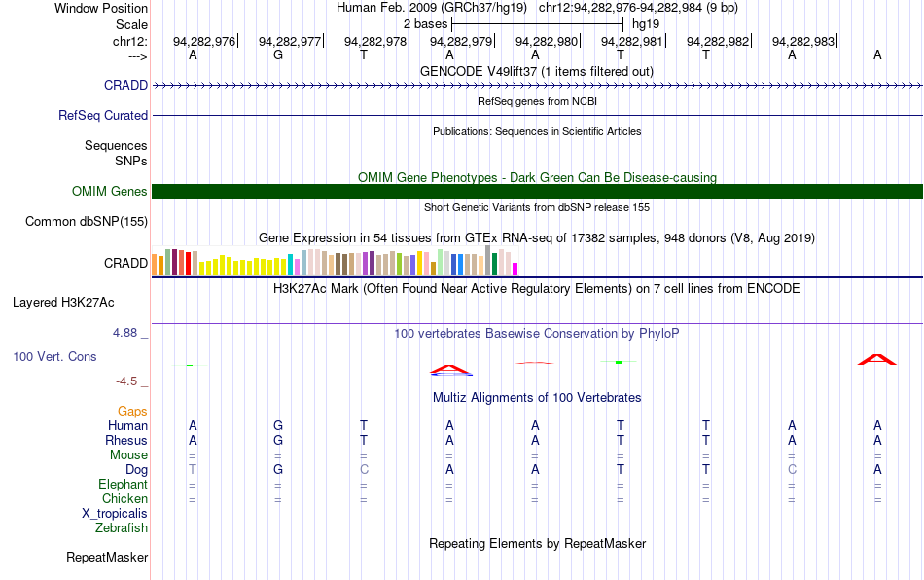Click the OMIM Genes track label

[109, 191]
